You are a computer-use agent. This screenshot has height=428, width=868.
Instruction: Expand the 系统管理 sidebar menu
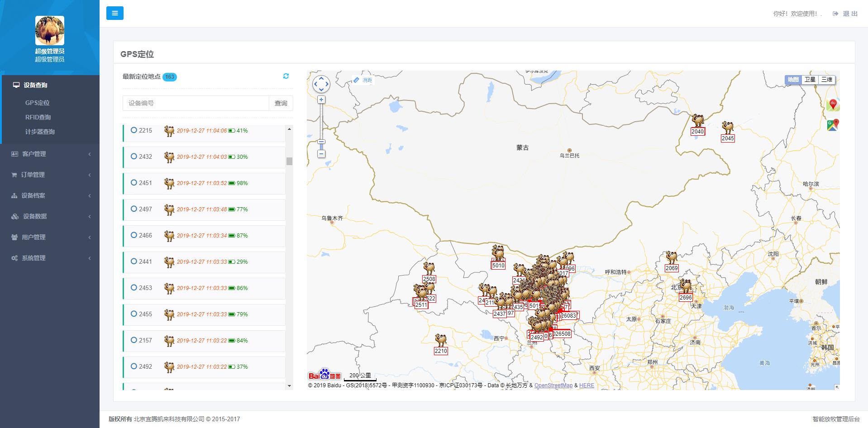click(50, 258)
